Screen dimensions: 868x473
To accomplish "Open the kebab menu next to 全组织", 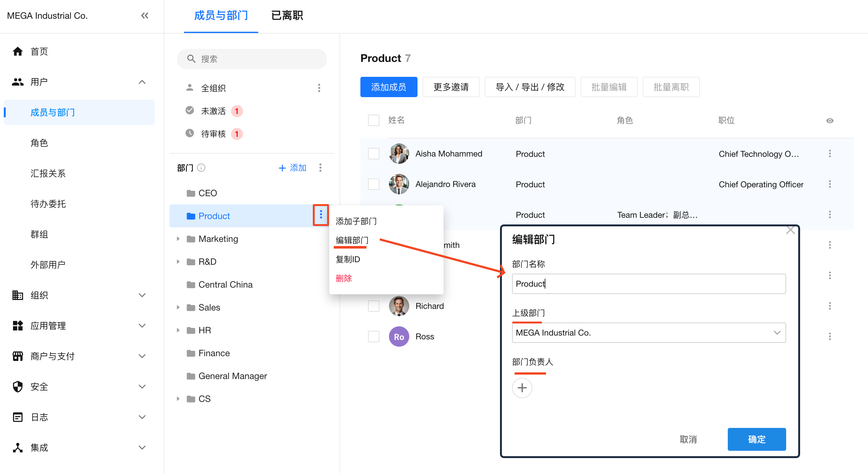I will coord(319,88).
